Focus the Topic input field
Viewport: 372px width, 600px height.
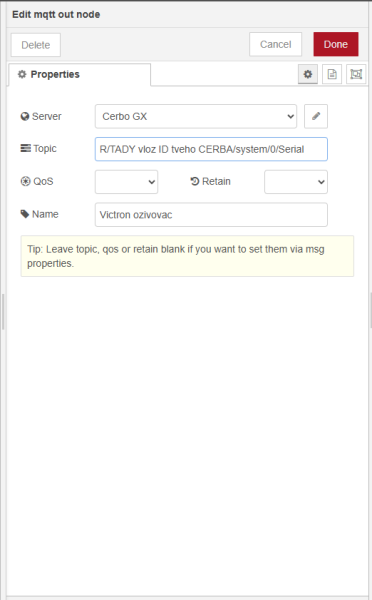tap(211, 149)
